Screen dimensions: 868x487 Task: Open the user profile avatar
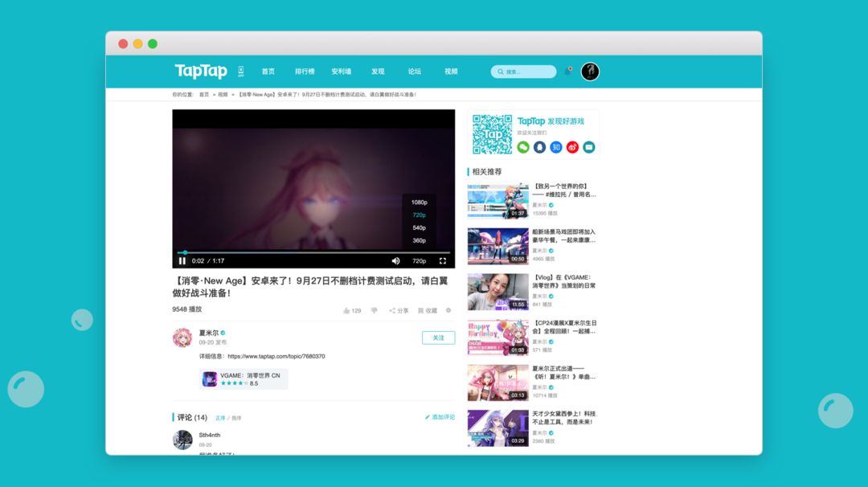click(x=590, y=72)
